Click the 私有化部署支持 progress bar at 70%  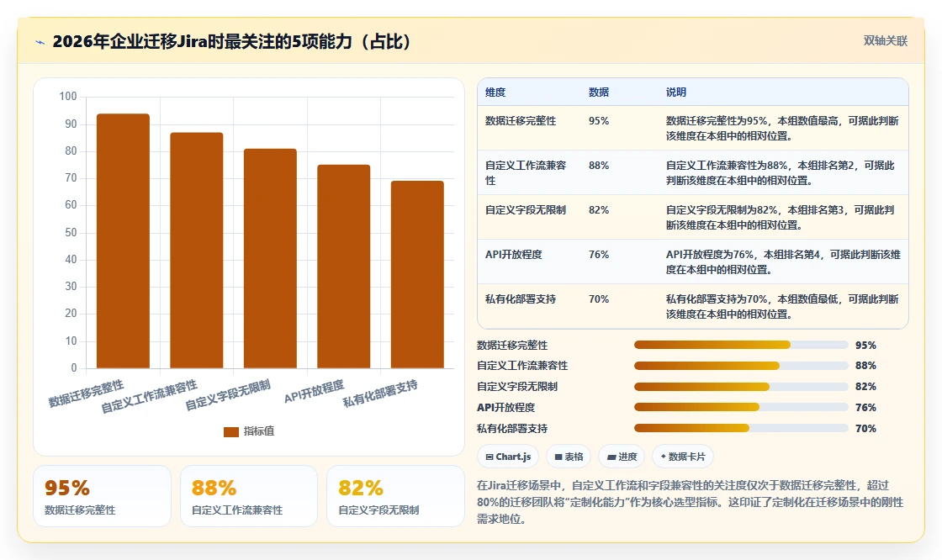pyautogui.click(x=741, y=429)
